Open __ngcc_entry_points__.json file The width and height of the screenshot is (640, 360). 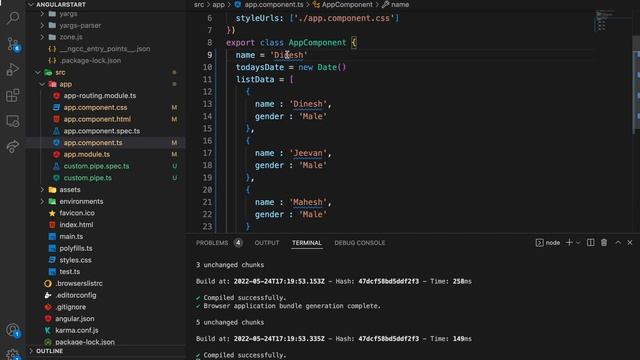[105, 49]
